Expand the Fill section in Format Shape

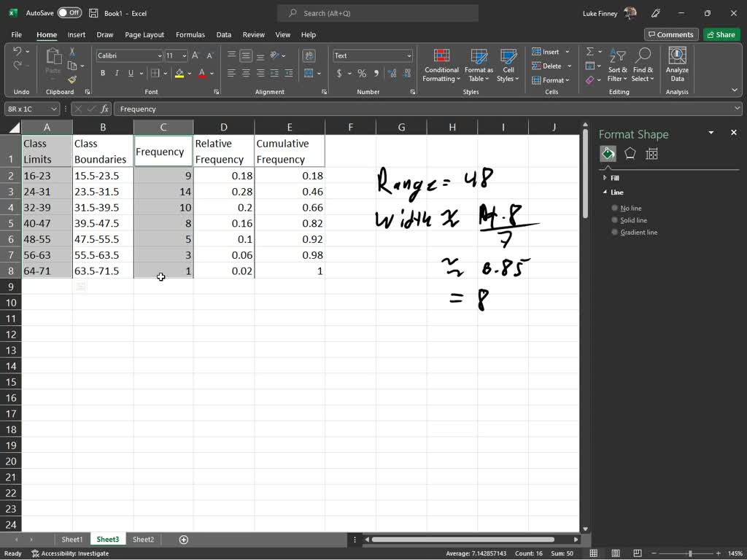pos(605,177)
